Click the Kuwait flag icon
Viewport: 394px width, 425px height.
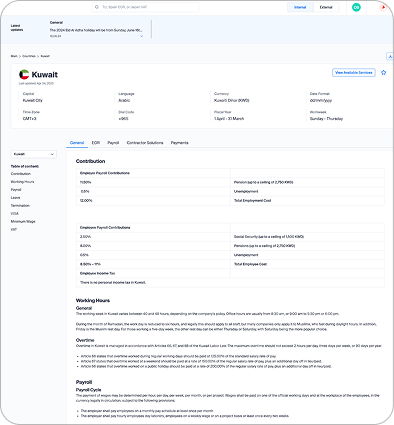24,74
